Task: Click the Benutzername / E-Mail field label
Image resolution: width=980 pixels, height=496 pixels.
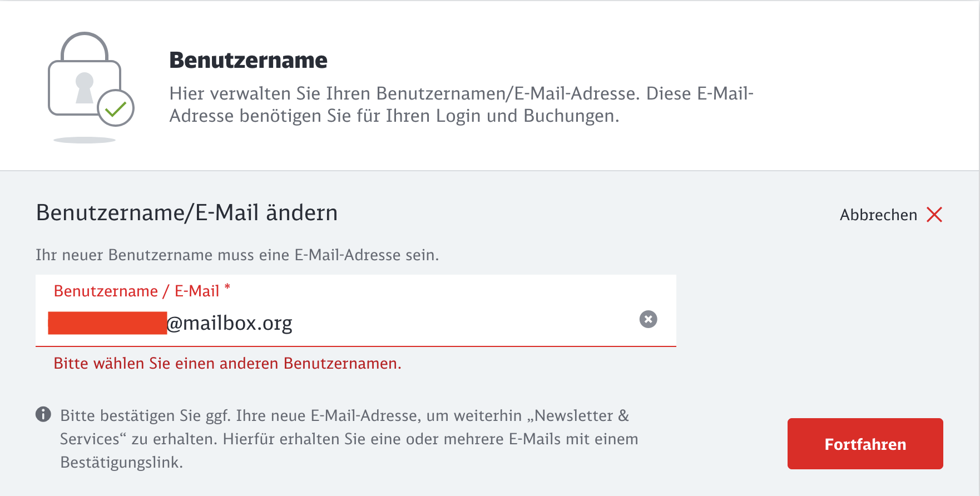Action: click(136, 291)
